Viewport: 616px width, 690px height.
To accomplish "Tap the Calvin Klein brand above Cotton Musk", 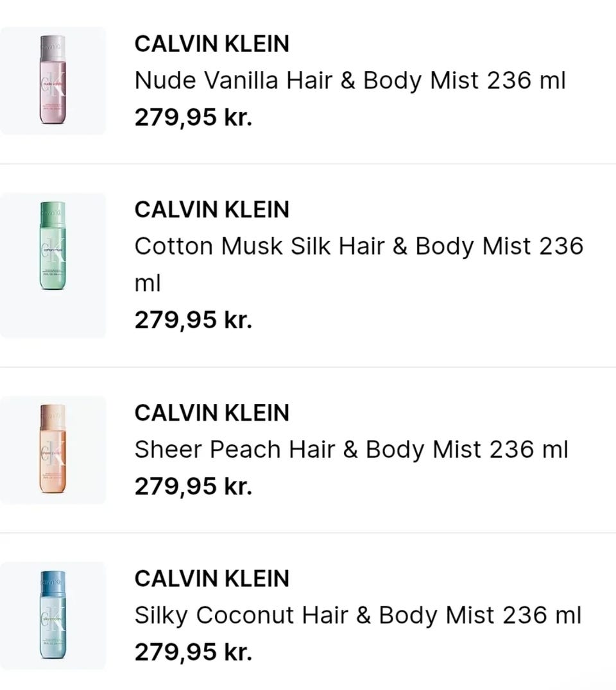I will click(x=212, y=210).
